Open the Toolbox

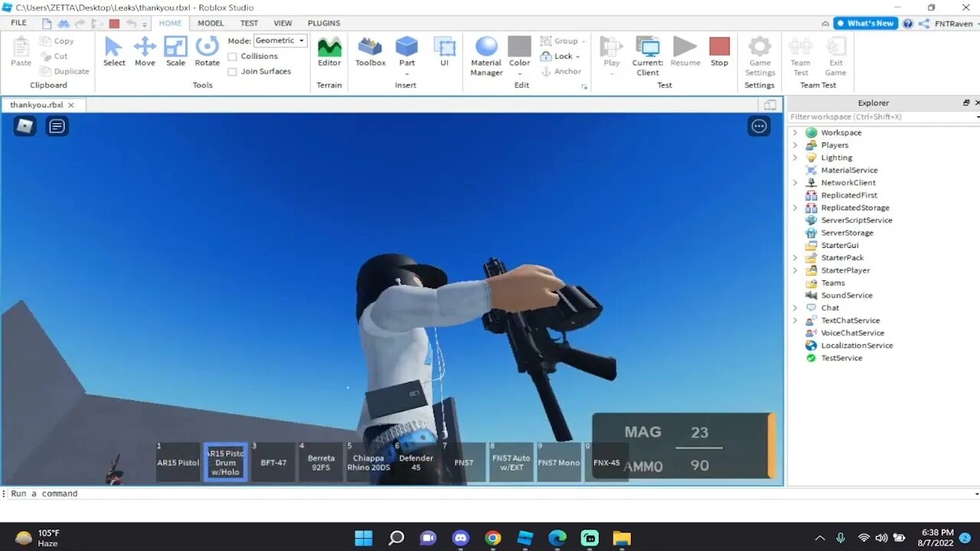(371, 51)
